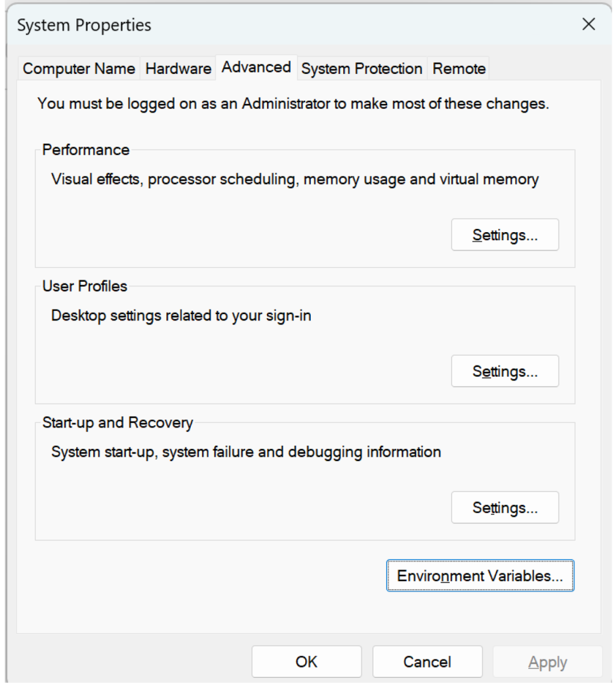Confirm changes with OK
The image size is (616, 683).
click(x=306, y=661)
